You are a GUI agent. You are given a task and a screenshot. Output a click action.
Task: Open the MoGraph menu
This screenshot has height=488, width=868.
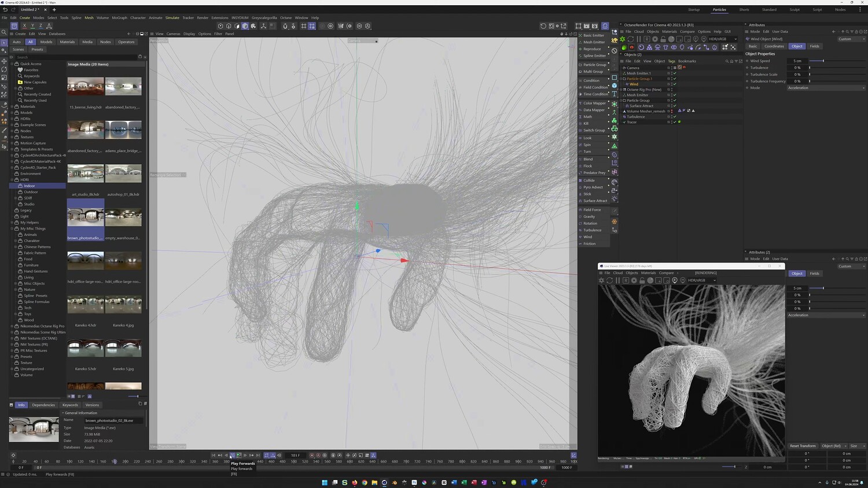coord(120,18)
